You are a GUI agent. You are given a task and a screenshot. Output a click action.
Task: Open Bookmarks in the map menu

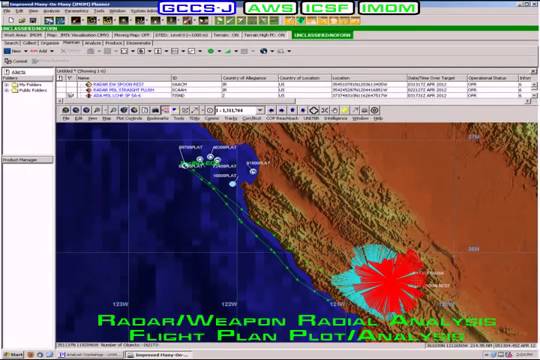coord(157,118)
